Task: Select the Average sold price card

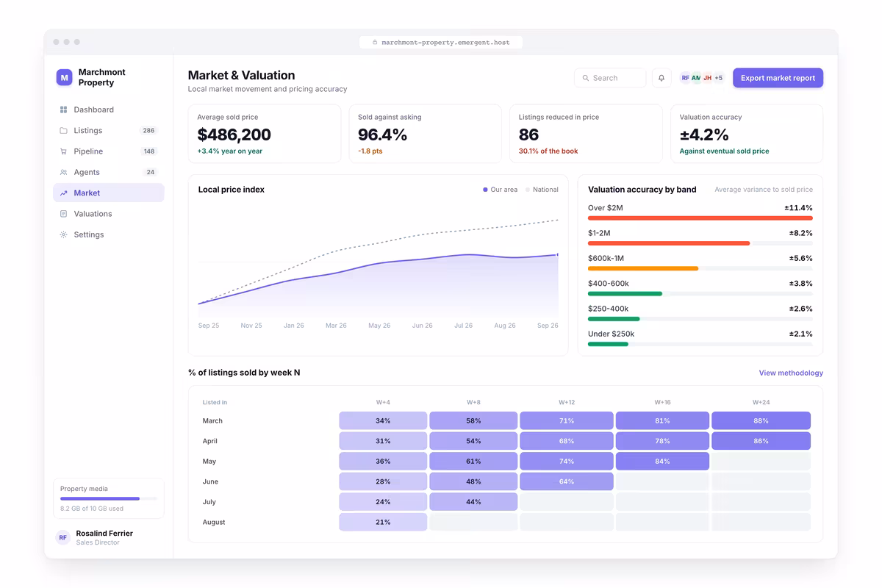Action: 265,134
